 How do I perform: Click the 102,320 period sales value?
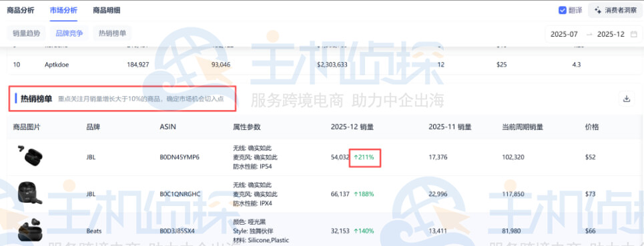513,157
